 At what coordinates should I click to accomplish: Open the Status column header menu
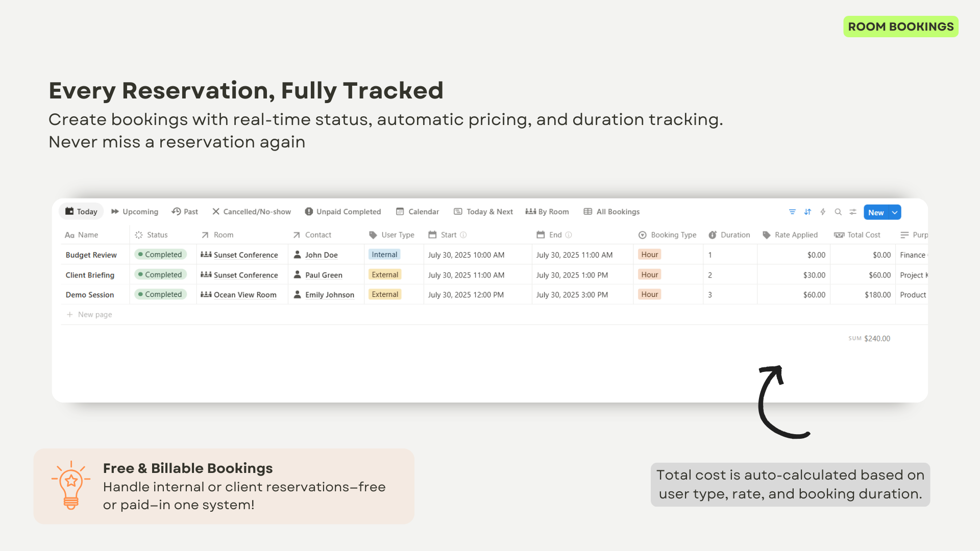(157, 235)
